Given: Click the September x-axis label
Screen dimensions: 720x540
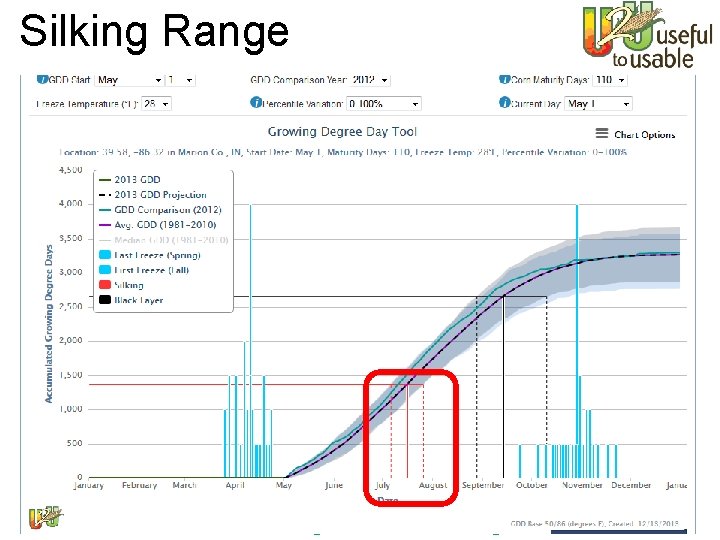Looking at the screenshot, I should tap(483, 485).
